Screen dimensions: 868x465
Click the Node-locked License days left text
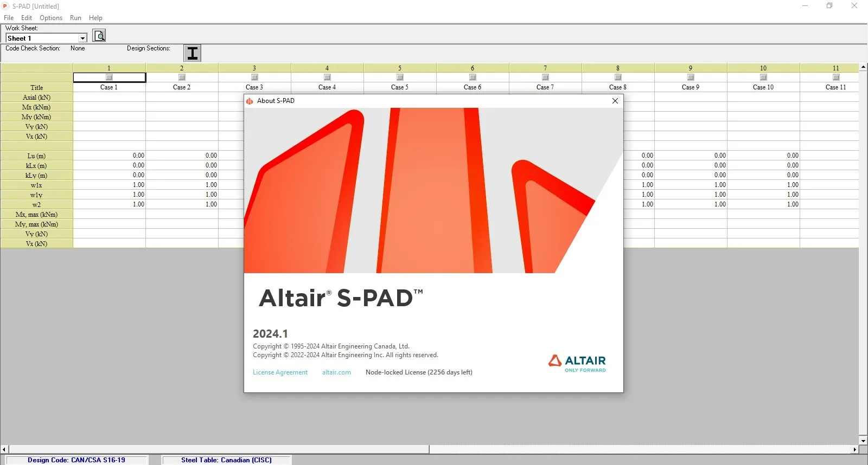[419, 372]
